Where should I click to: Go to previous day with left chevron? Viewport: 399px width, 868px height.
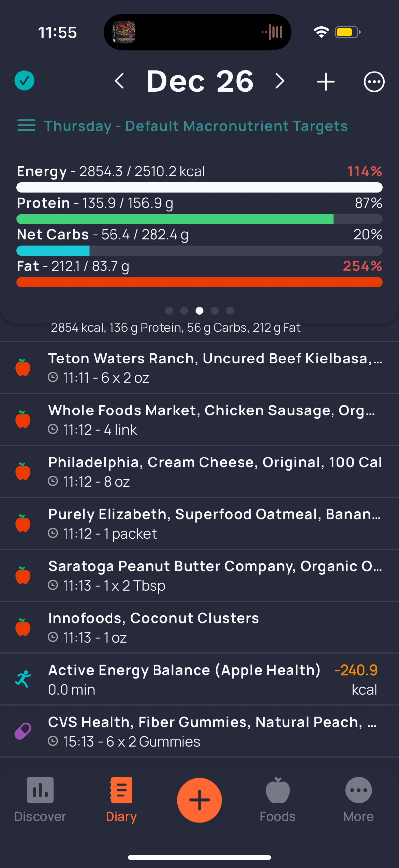[119, 81]
